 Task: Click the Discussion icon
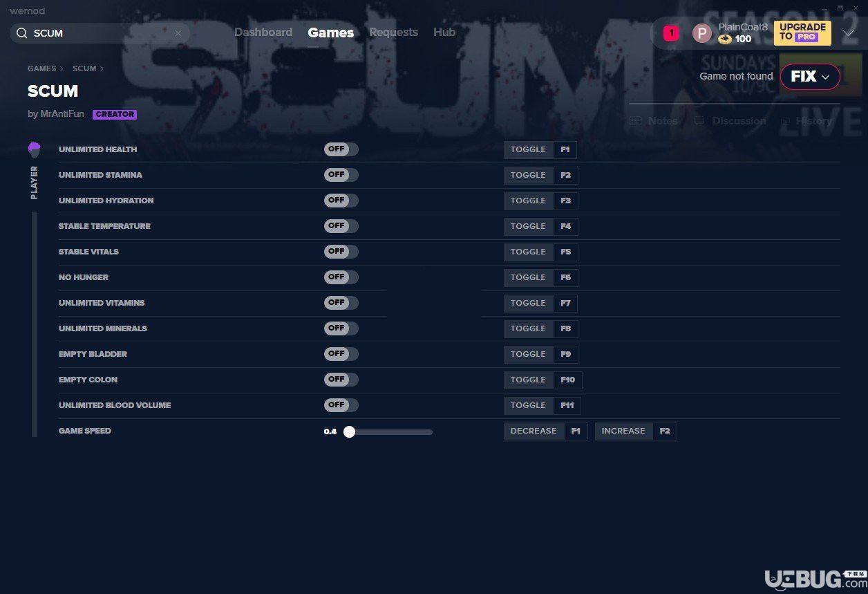tap(699, 121)
